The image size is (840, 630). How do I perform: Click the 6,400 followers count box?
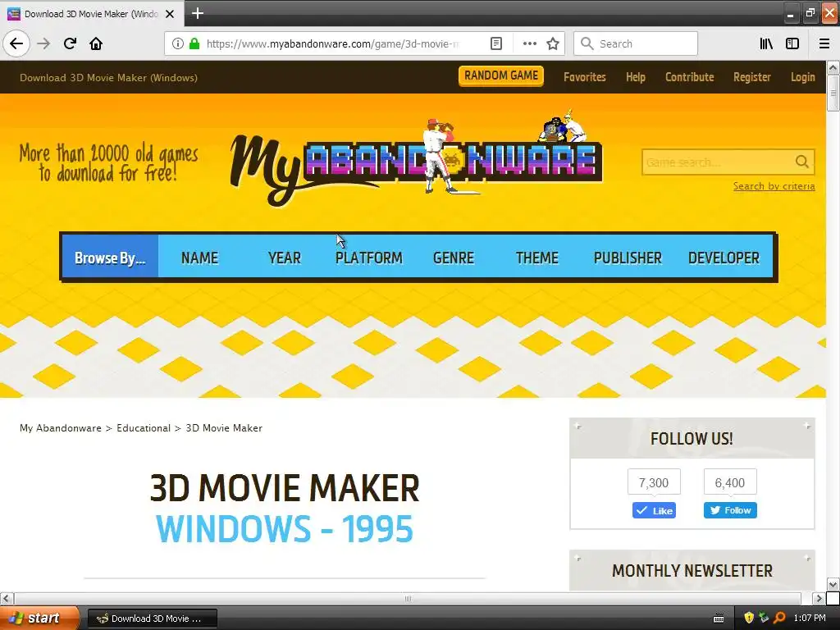729,482
